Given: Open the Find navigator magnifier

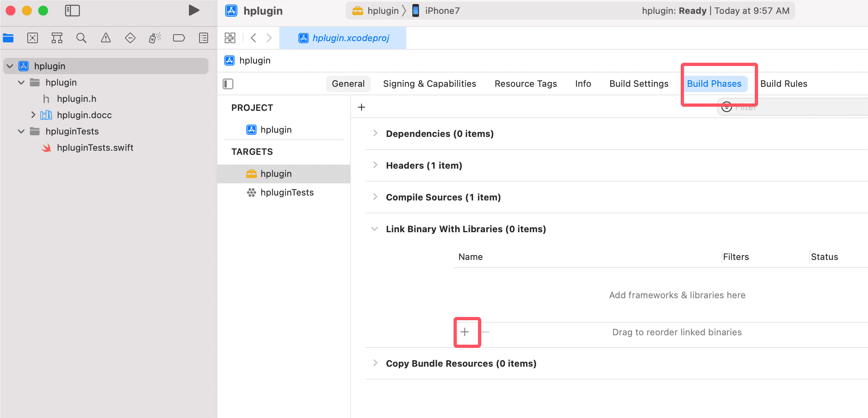Looking at the screenshot, I should [81, 38].
